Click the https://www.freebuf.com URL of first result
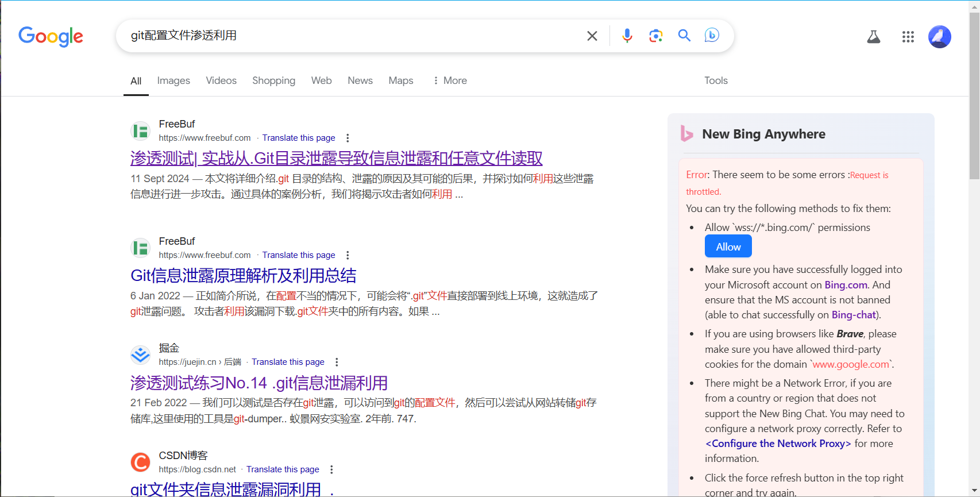Screen dimensions: 980x497 click(205, 138)
